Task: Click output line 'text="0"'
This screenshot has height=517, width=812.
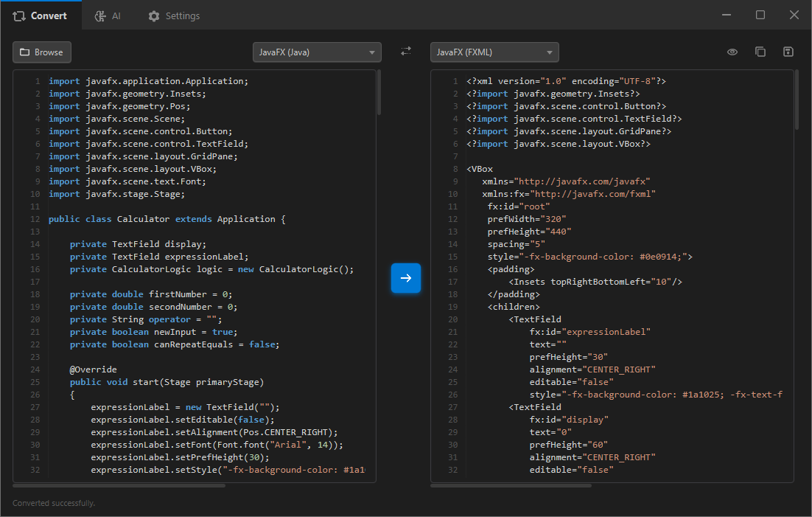Action: pyautogui.click(x=550, y=432)
